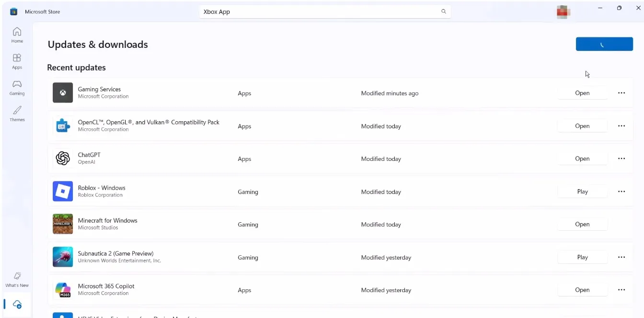Open the OpenCL Compatibility Pack

(x=582, y=126)
